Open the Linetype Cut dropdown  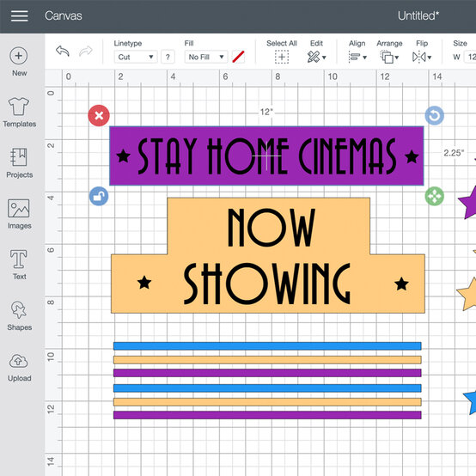pos(136,57)
